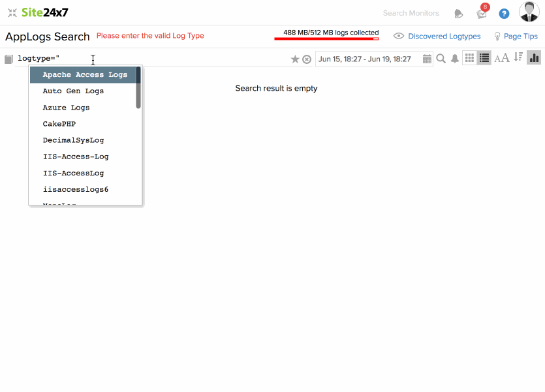
Task: Open the help question mark icon
Action: point(504,13)
